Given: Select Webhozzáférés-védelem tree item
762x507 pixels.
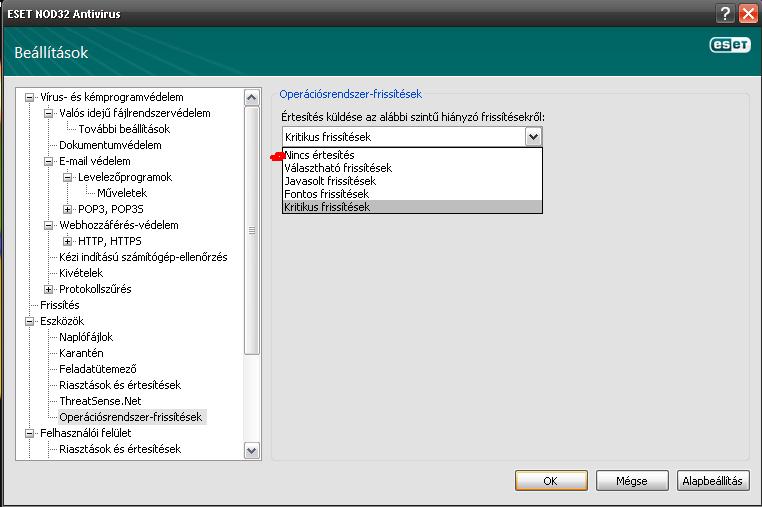Looking at the screenshot, I should click(x=119, y=226).
